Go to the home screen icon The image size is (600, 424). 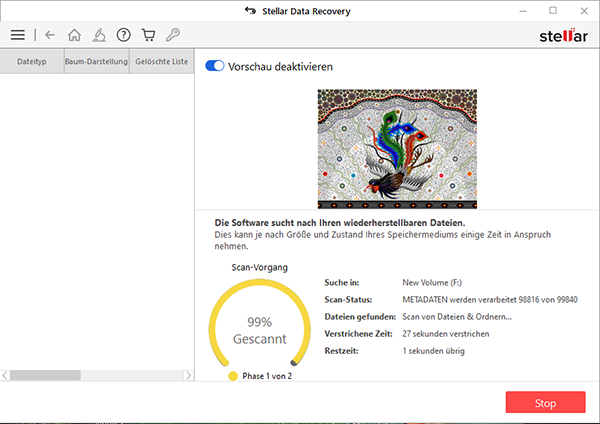tap(74, 35)
